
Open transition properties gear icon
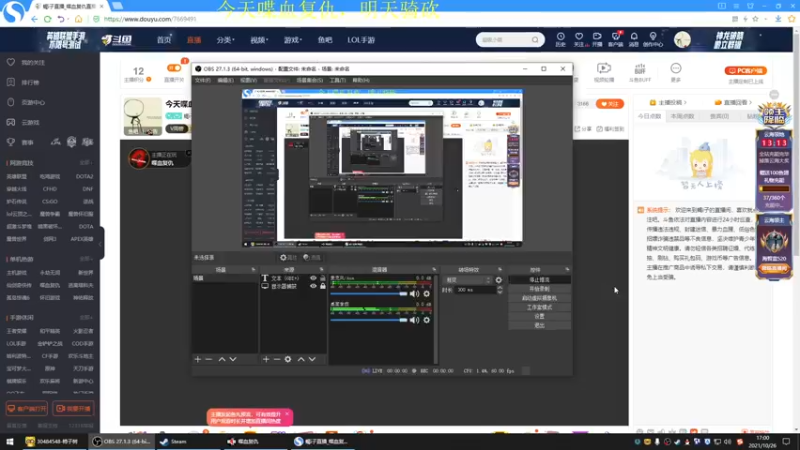click(x=498, y=280)
